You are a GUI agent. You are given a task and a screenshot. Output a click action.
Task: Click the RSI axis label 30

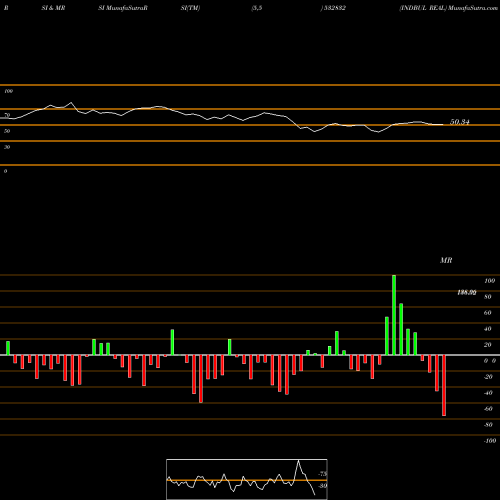[7, 147]
